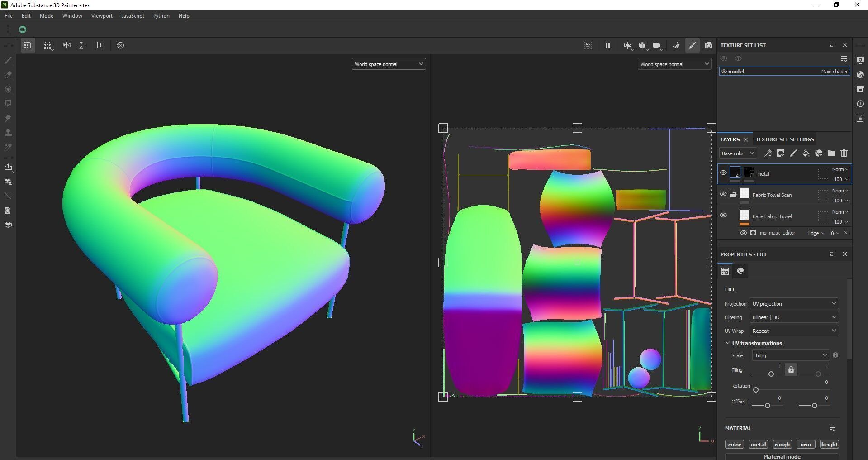Open the Viewport menu

102,16
